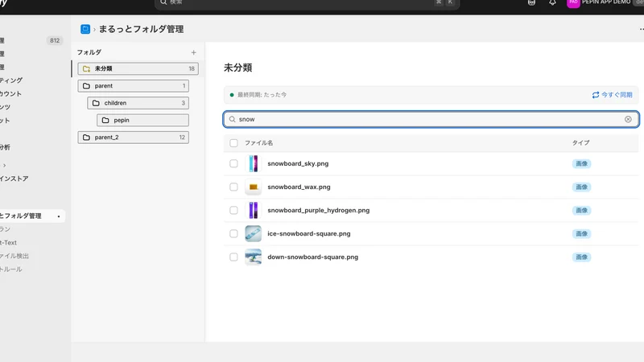Click the top bar search magnifier icon

[163, 2]
